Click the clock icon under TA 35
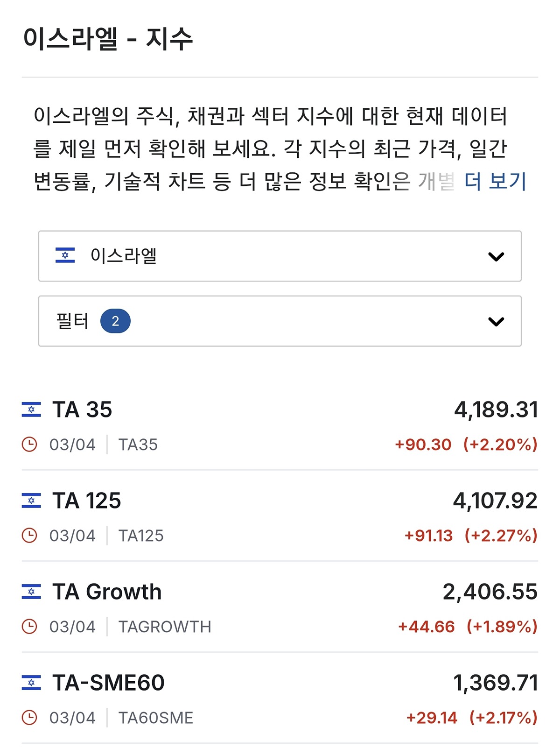This screenshot has width=560, height=748. 29,444
